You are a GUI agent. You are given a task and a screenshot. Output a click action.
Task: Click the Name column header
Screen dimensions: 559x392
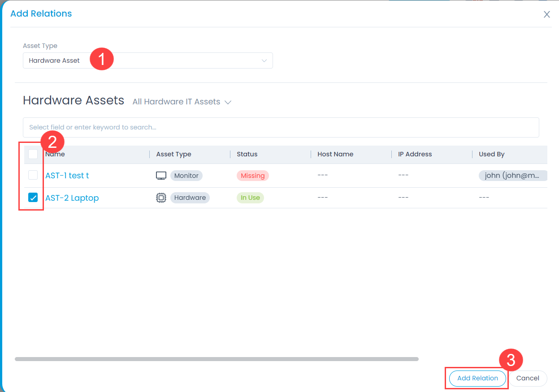(x=55, y=154)
